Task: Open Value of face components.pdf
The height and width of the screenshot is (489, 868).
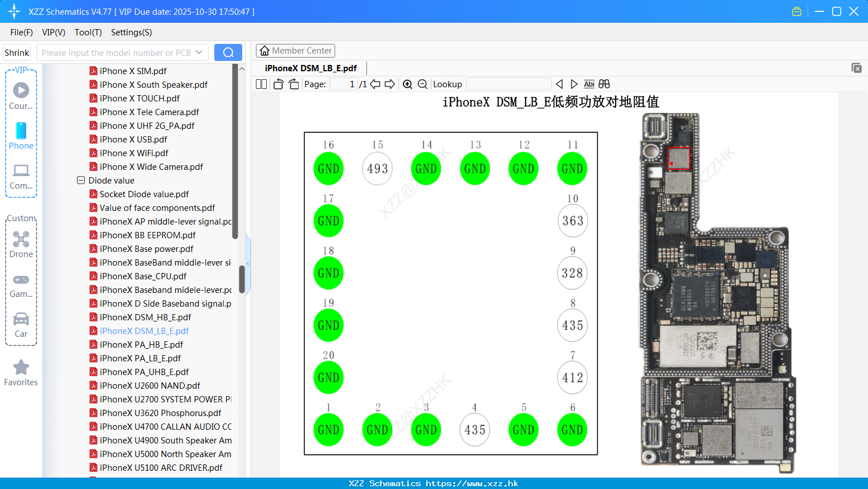Action: (x=157, y=207)
